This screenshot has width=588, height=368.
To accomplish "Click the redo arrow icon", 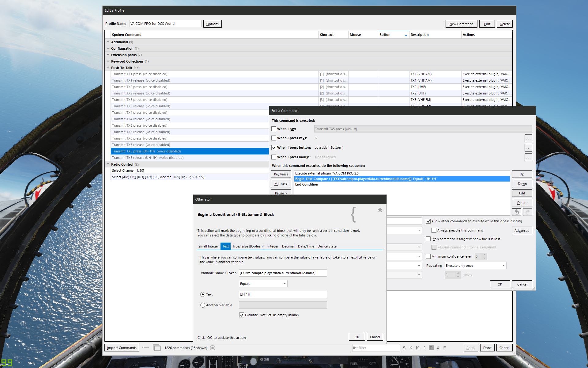I will tap(528, 212).
